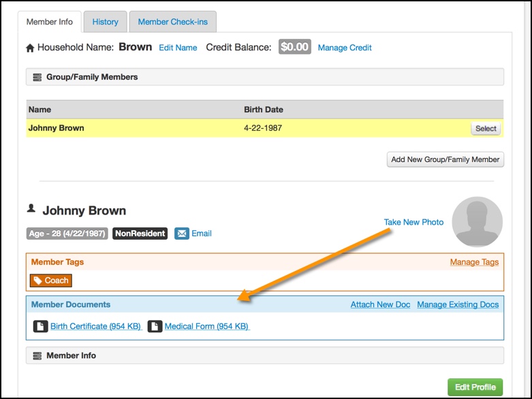Click the Member Tags heading
Image resolution: width=532 pixels, height=399 pixels.
(x=57, y=262)
